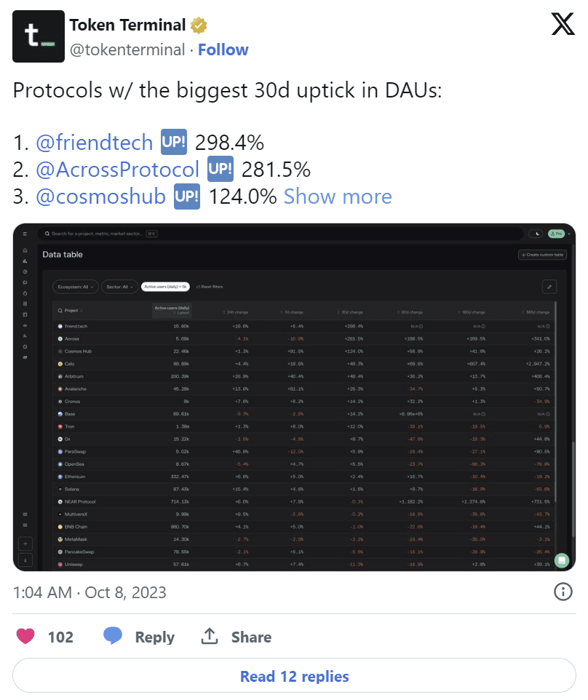Like the tweet with the heart icon

coord(26,637)
